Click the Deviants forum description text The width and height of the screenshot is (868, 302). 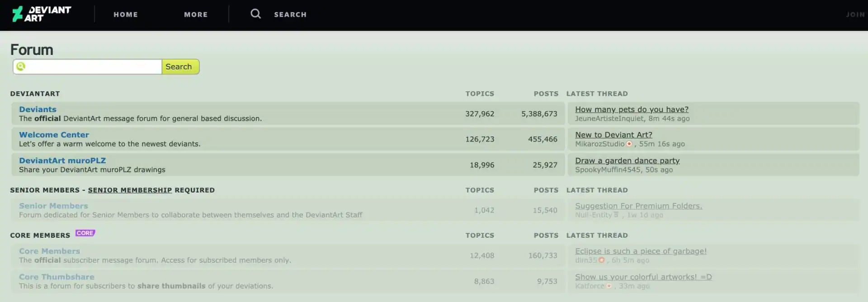[x=140, y=118]
